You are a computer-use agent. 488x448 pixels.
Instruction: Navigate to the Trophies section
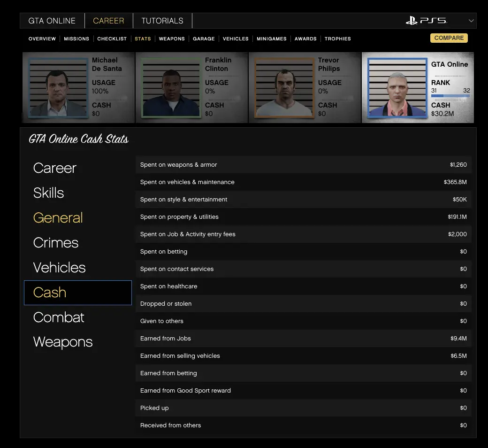(x=337, y=39)
